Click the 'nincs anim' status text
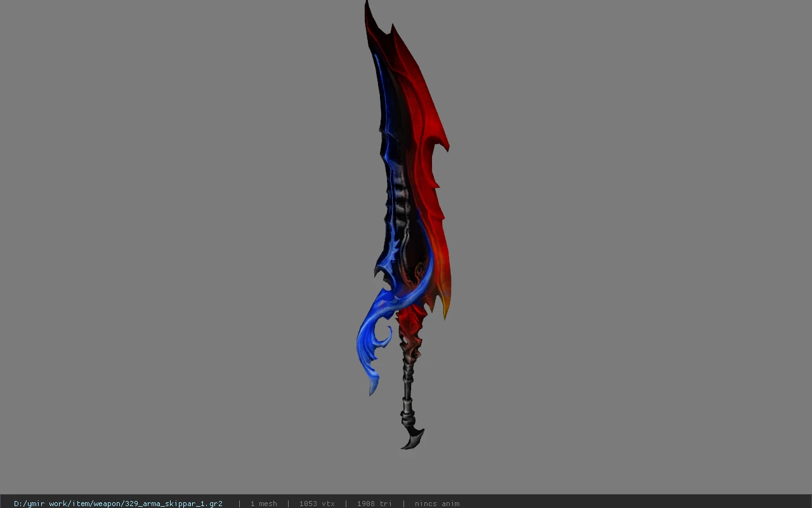The image size is (812, 508). pyautogui.click(x=437, y=504)
